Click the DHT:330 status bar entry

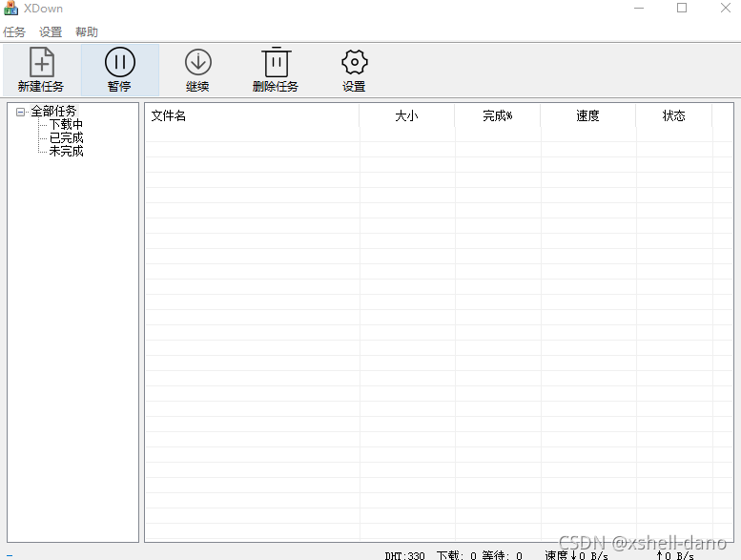pos(404,556)
